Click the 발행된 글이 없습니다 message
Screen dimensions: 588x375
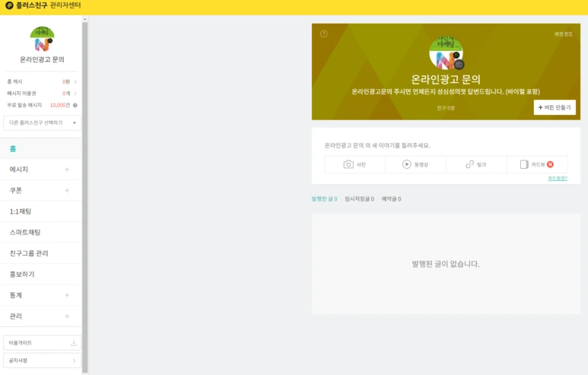point(446,264)
